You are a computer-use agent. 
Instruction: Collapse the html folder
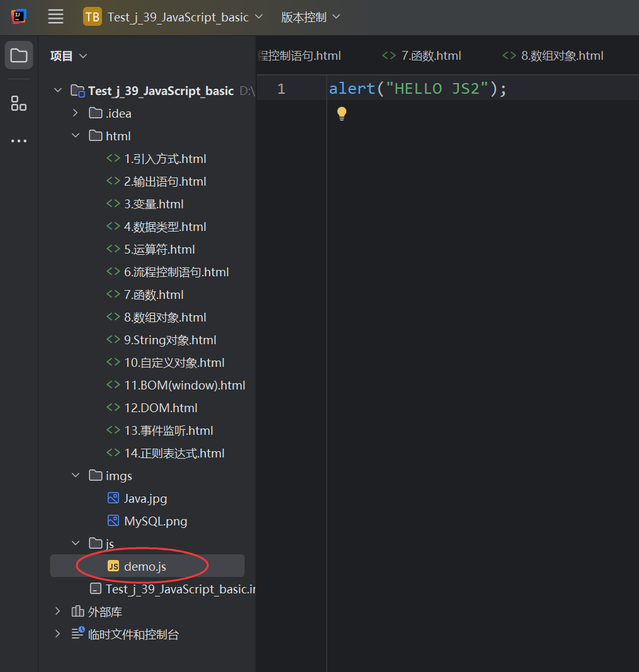[x=76, y=135]
